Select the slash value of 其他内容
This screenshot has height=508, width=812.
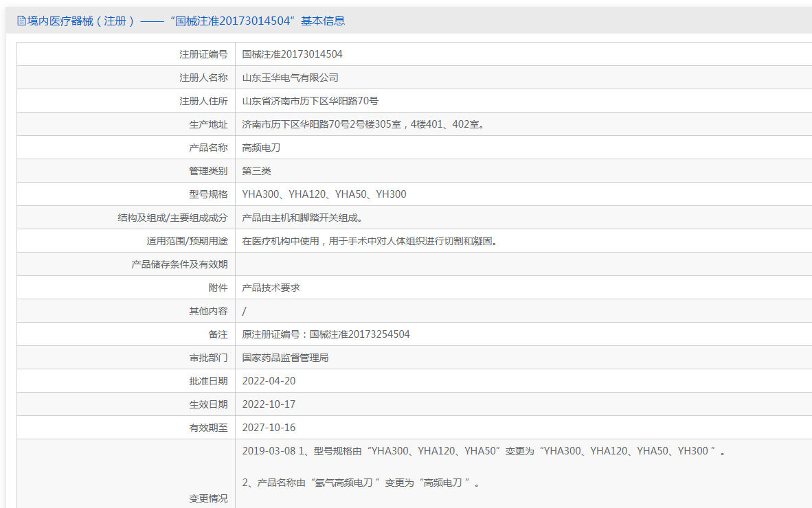[245, 311]
